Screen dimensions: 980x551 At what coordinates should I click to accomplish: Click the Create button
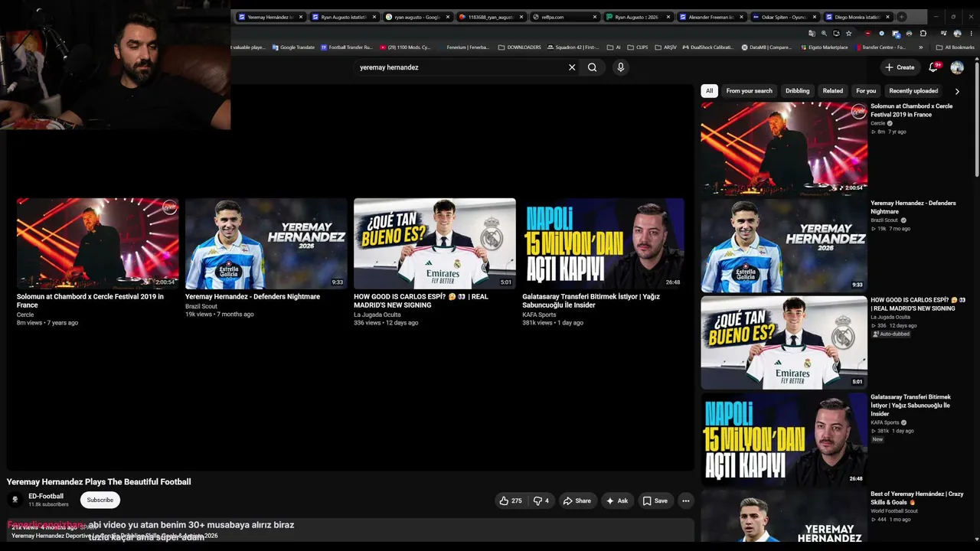tap(900, 67)
